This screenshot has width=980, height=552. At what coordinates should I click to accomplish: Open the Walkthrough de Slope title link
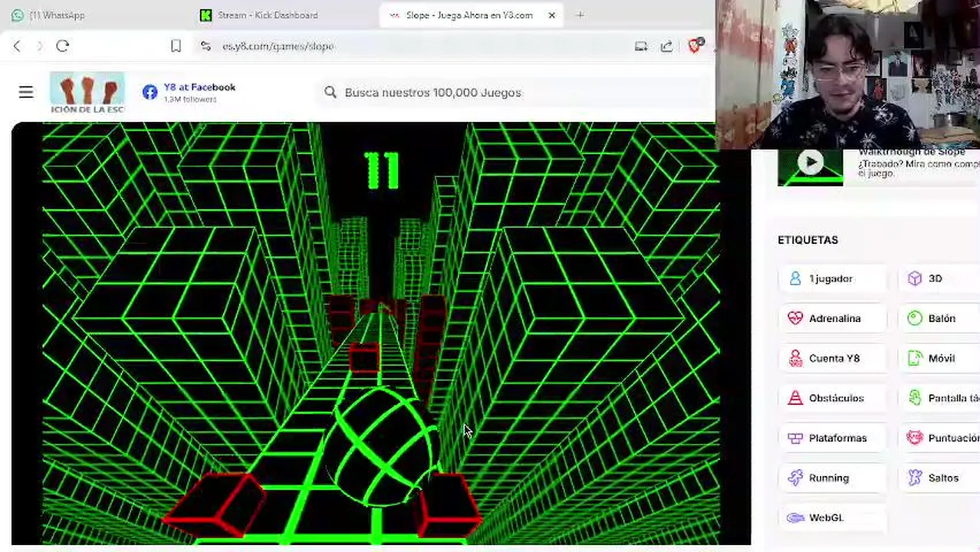(x=912, y=152)
